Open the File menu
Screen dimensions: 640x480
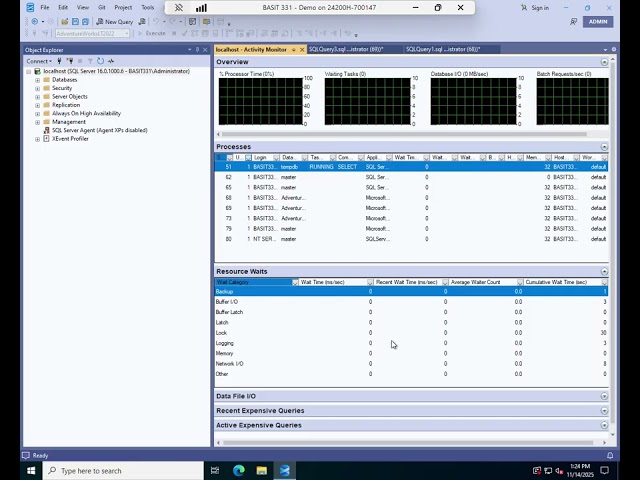click(45, 7)
